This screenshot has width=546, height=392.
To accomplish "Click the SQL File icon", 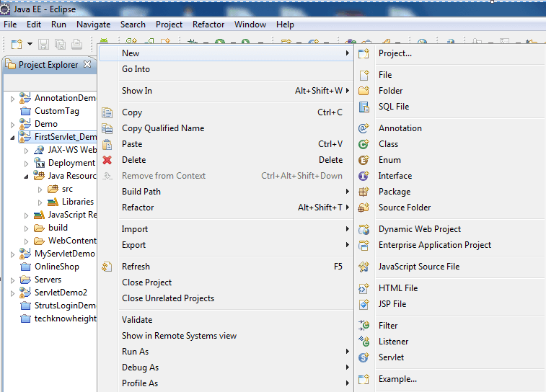I will pyautogui.click(x=364, y=107).
